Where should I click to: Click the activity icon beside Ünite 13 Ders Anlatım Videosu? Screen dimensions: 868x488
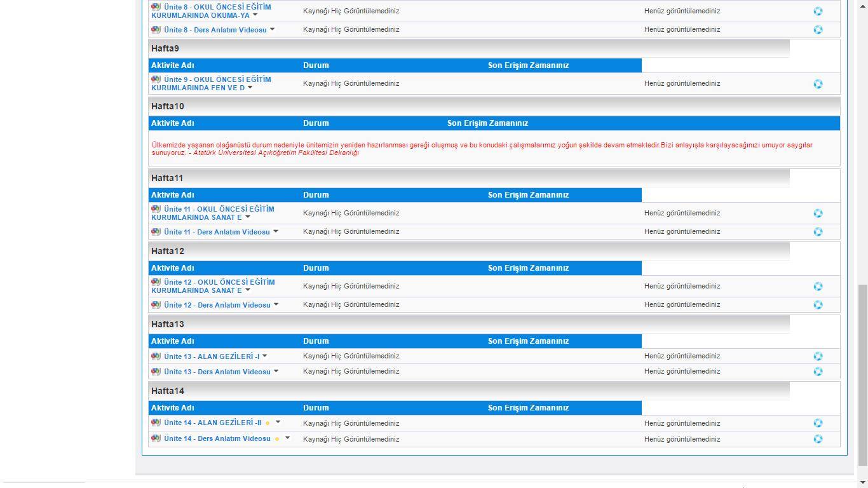(x=156, y=372)
